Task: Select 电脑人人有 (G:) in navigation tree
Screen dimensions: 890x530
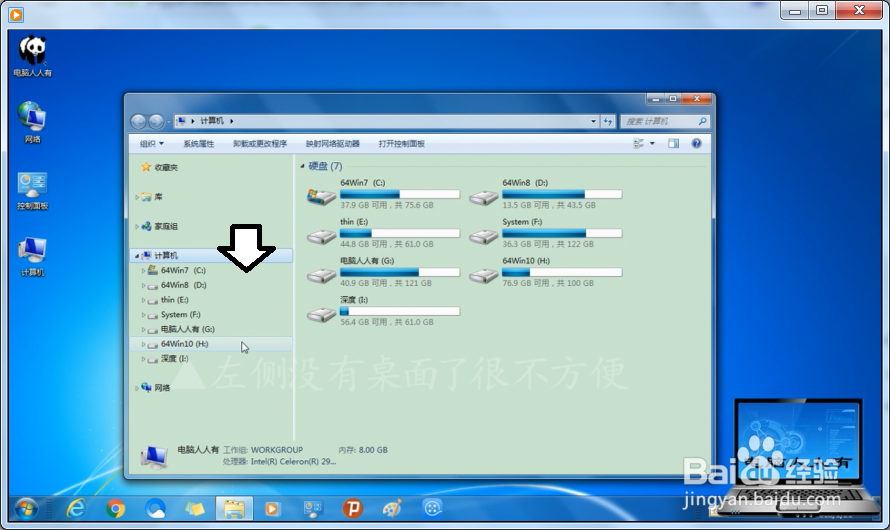Action: tap(187, 329)
